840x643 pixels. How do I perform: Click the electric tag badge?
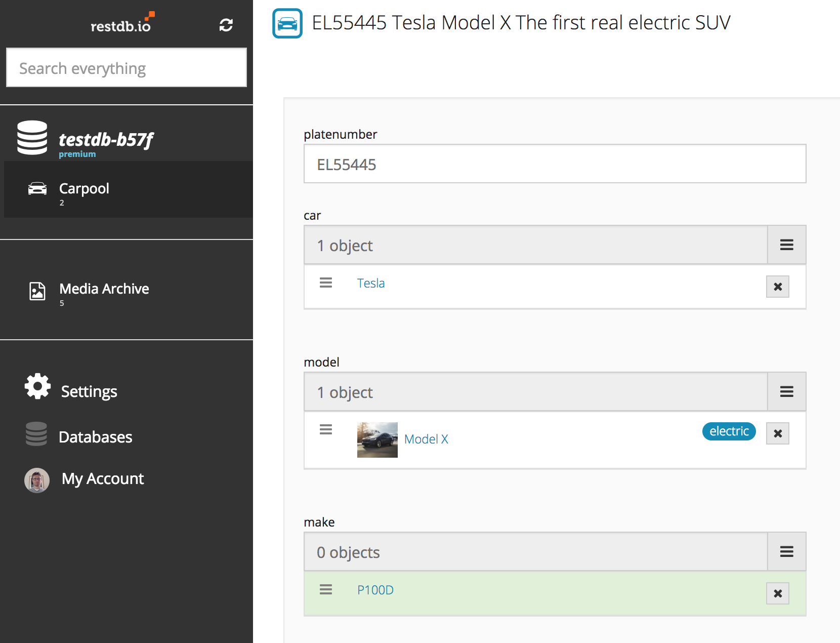point(729,431)
